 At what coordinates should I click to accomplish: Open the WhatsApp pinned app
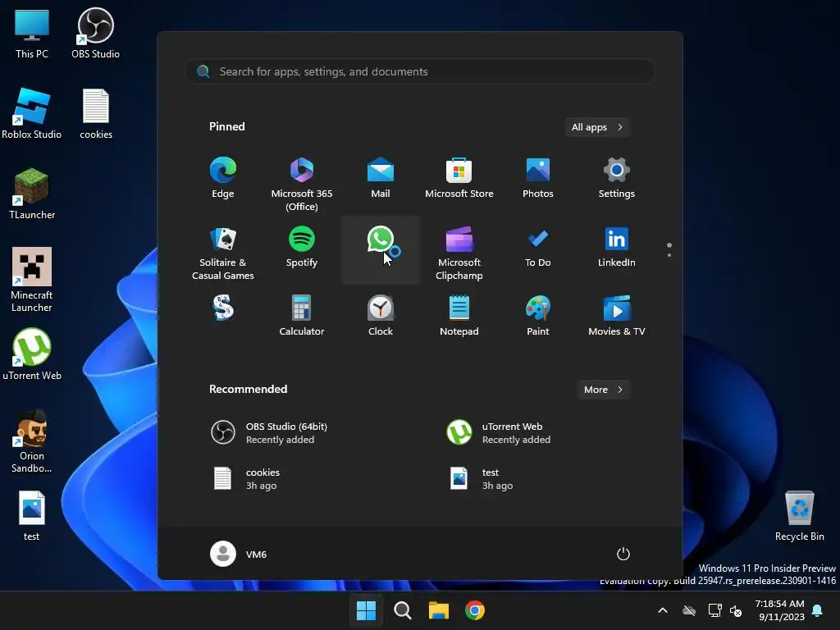click(x=381, y=249)
